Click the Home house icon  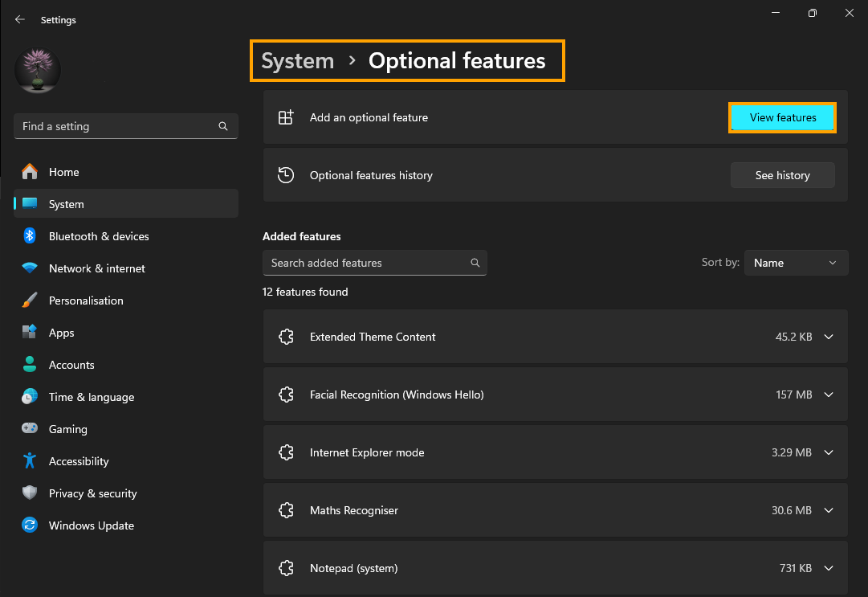pyautogui.click(x=30, y=172)
